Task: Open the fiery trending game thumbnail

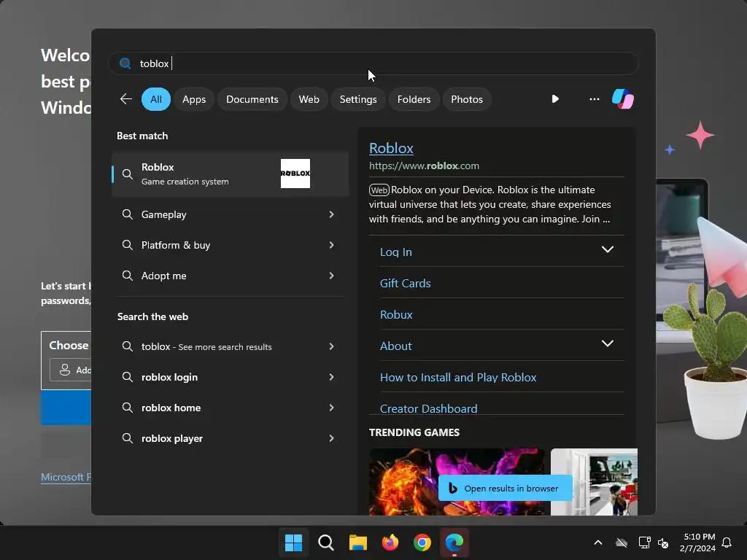Action: (x=457, y=482)
